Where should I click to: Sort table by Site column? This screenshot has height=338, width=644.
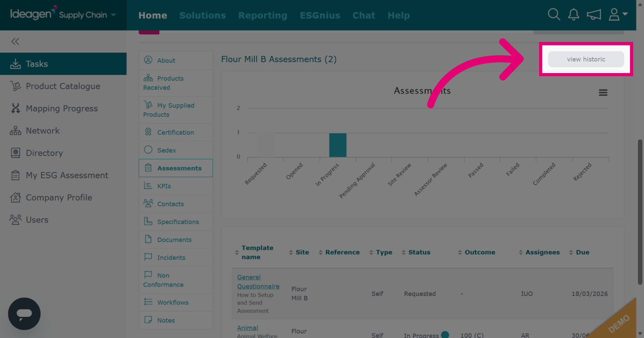click(299, 252)
